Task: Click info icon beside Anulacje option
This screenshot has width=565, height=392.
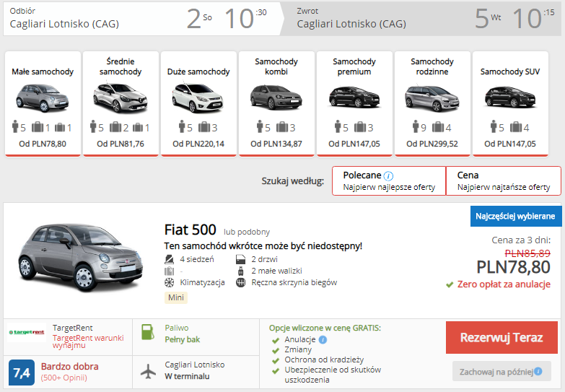Action: coord(323,339)
